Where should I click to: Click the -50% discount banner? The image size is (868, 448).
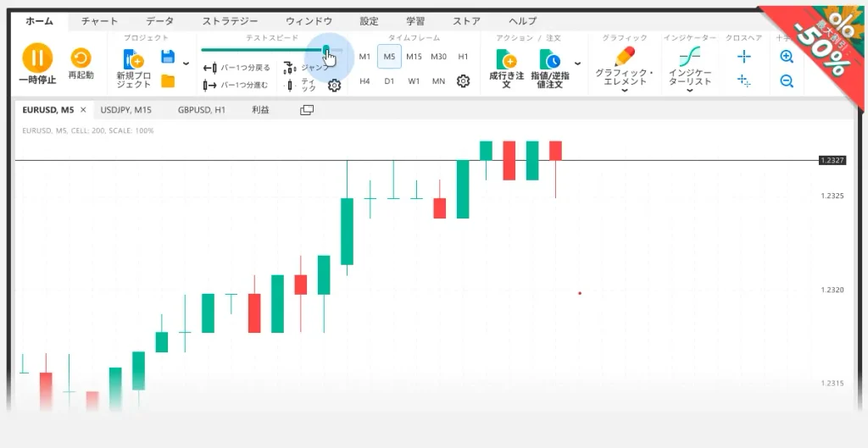(821, 48)
